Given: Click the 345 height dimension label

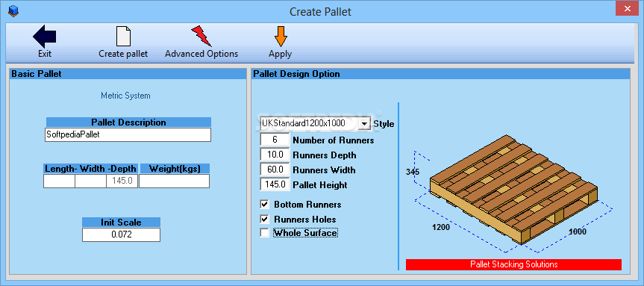Looking at the screenshot, I should pos(413,172).
